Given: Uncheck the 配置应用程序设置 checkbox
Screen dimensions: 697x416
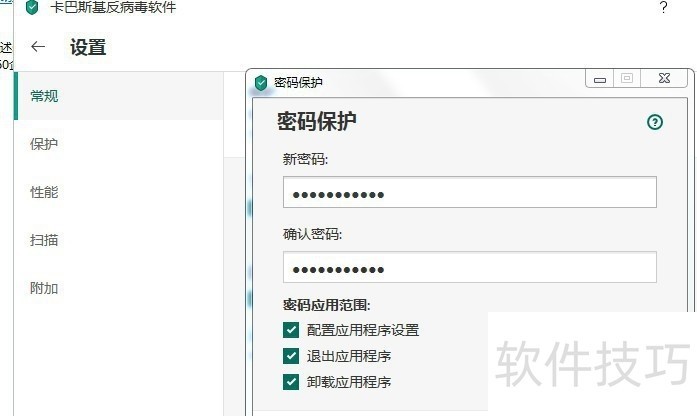Looking at the screenshot, I should tap(291, 330).
